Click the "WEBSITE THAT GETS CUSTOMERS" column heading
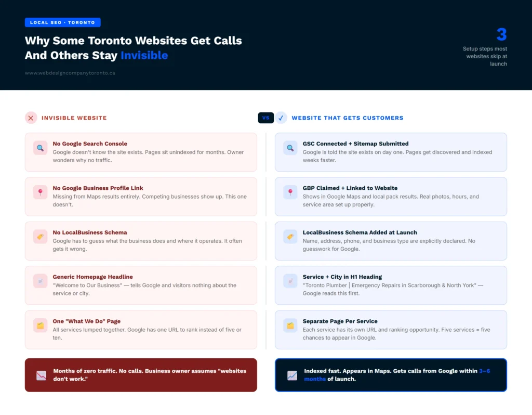 point(348,118)
